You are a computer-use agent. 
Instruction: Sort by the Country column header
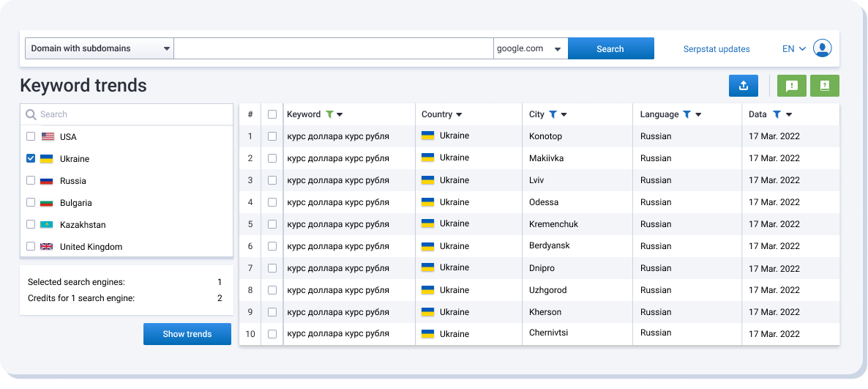(x=441, y=114)
